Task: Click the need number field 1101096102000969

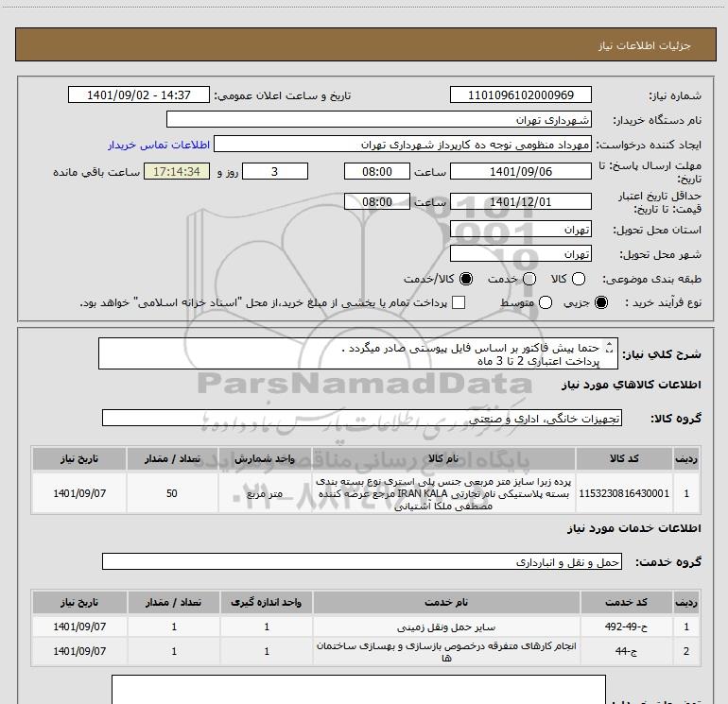Action: tap(520, 95)
